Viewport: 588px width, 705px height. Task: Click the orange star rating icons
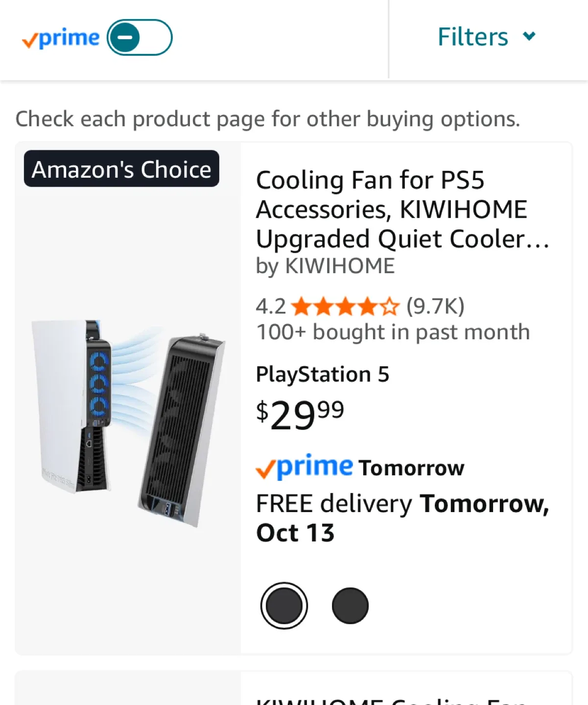click(x=345, y=307)
